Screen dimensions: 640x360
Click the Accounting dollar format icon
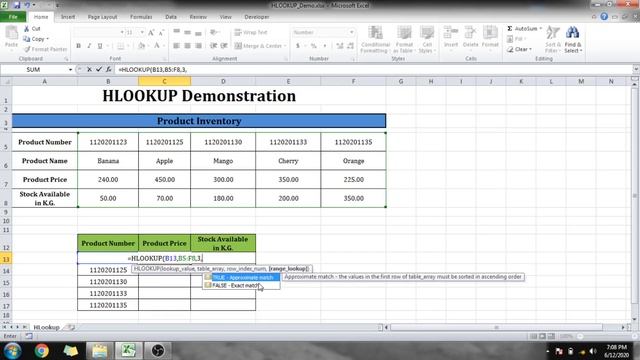298,46
